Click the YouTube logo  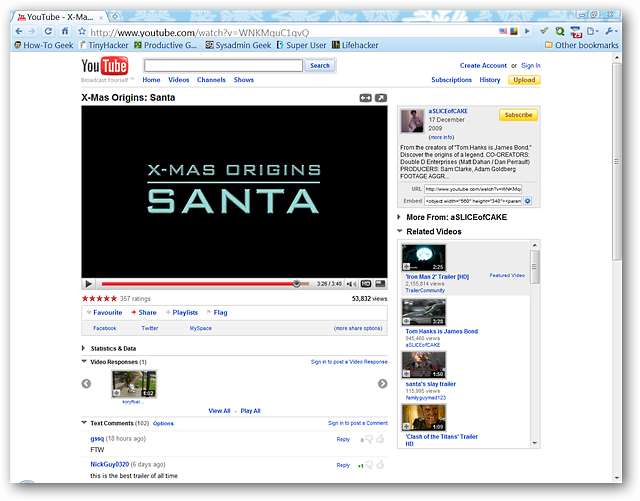coord(105,68)
